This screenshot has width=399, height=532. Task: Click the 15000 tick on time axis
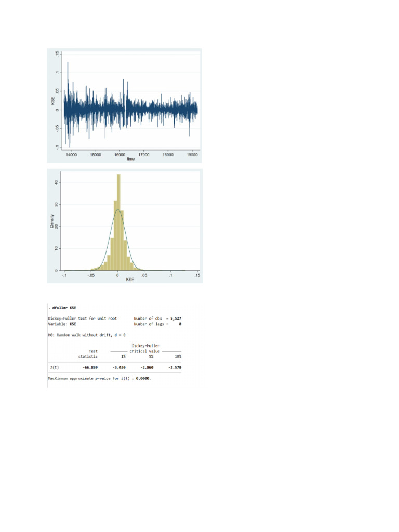[x=96, y=155]
